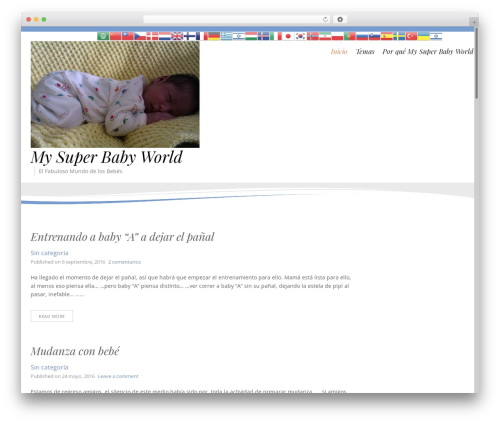
Task: Click the tagline El Fabuloso Mundo de los Bebés
Action: 80,171
